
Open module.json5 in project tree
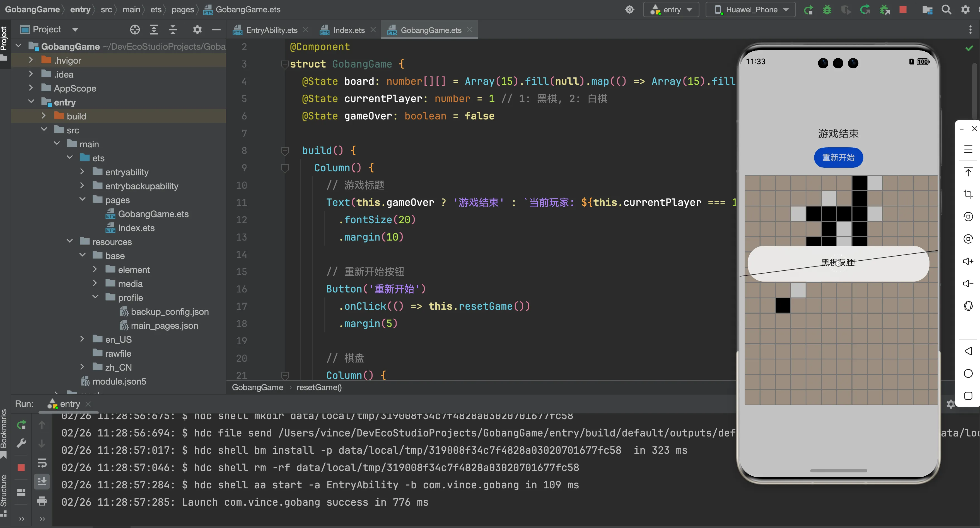coord(119,381)
